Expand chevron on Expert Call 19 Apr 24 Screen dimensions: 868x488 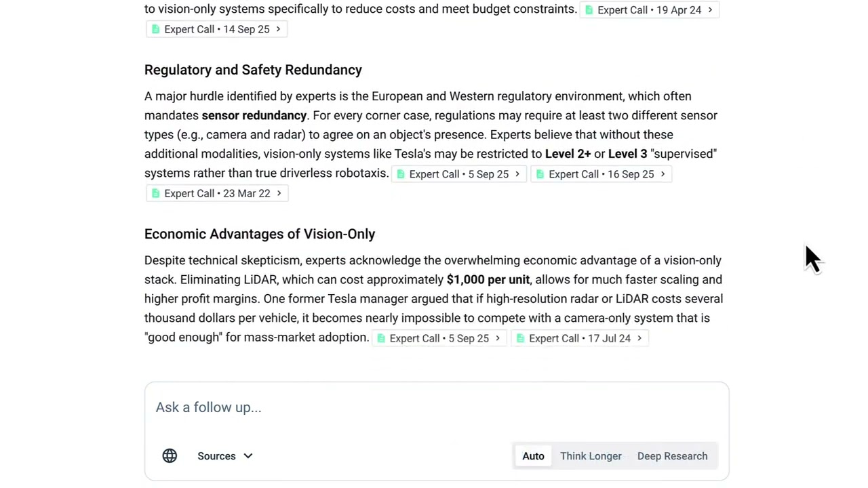pos(710,10)
